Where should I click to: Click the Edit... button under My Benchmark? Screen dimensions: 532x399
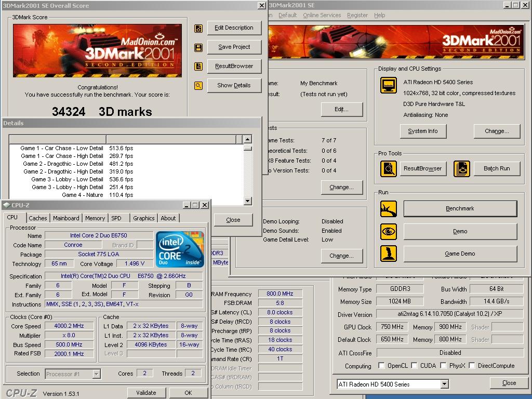[342, 109]
